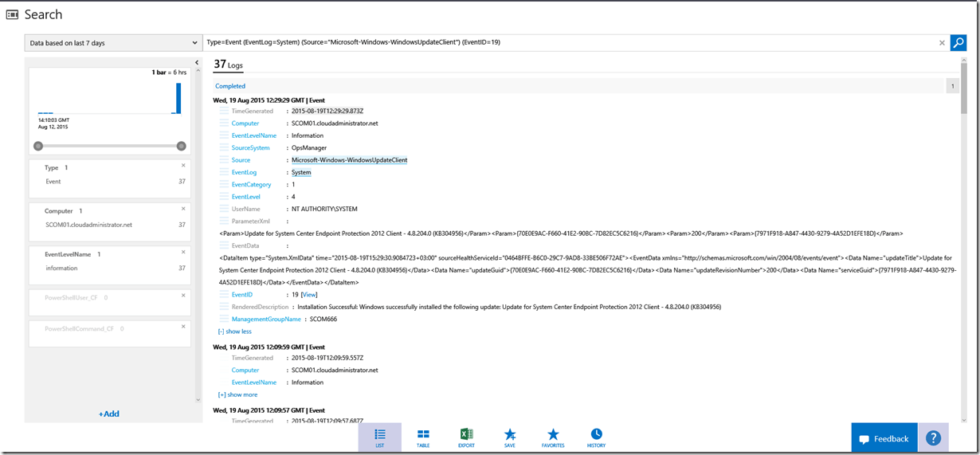Click the Feedback button
980x455 pixels.
(883, 438)
